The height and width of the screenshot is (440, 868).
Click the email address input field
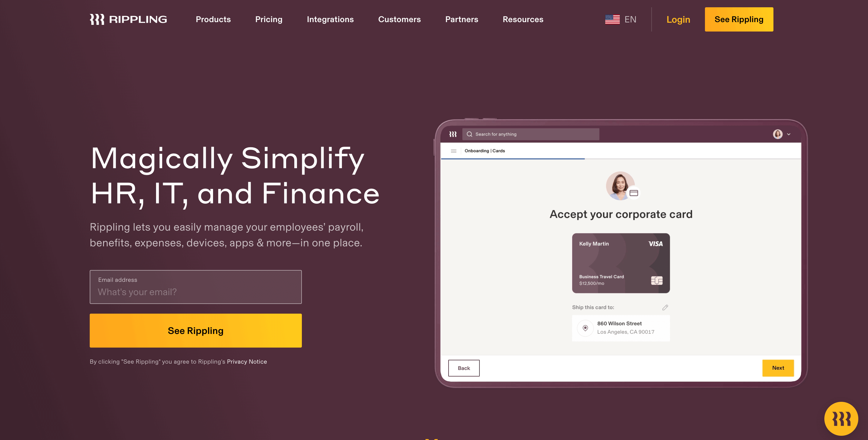(x=196, y=291)
